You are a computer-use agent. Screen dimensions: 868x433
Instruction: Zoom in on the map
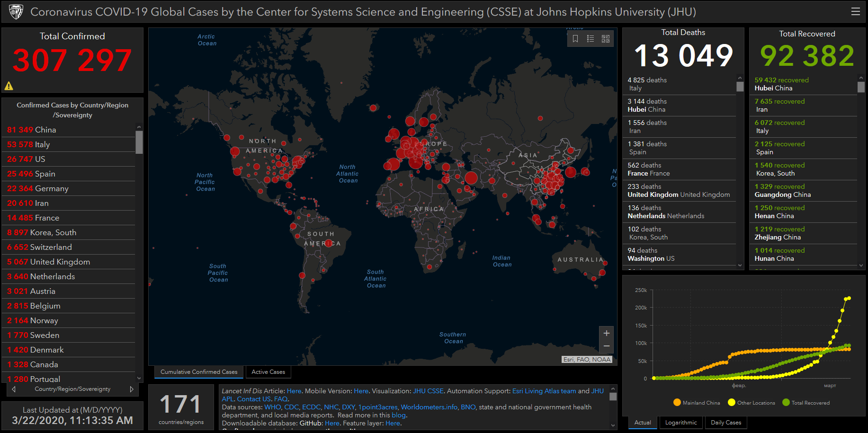tap(606, 333)
